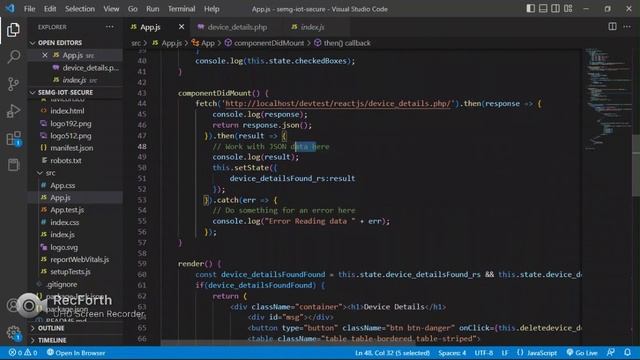The height and width of the screenshot is (360, 640).
Task: Click the localhost device_details.php URL link
Action: [338, 104]
